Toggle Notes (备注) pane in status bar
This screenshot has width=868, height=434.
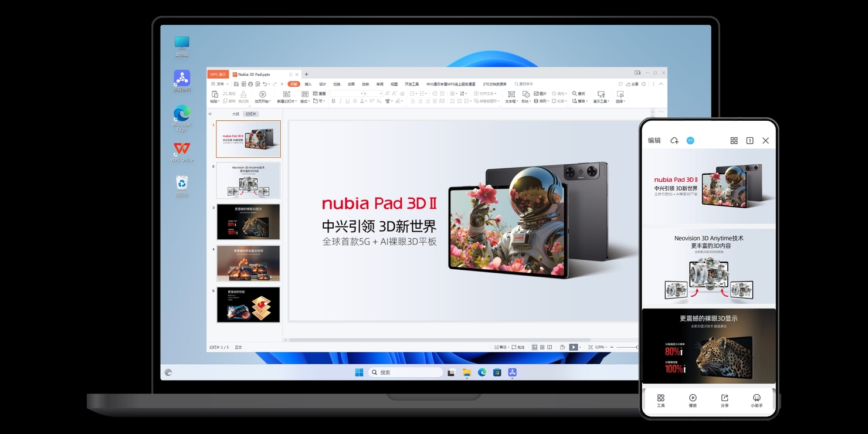(501, 347)
